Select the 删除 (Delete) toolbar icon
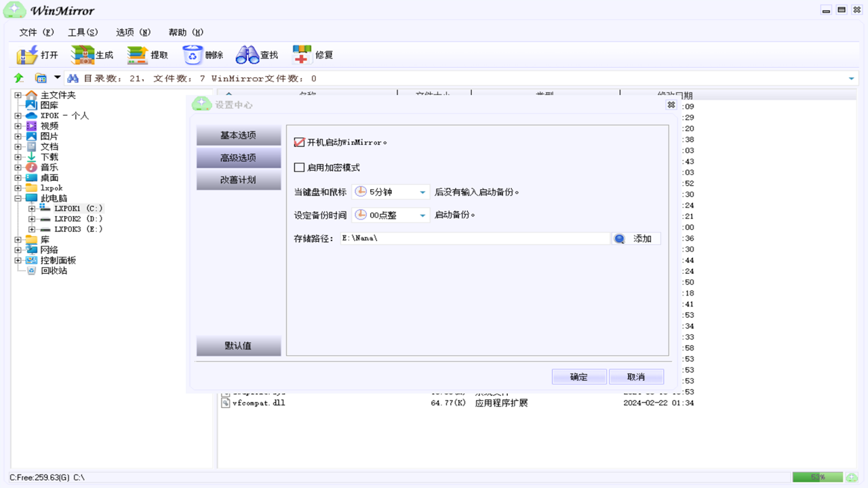The image size is (868, 488). 202,54
